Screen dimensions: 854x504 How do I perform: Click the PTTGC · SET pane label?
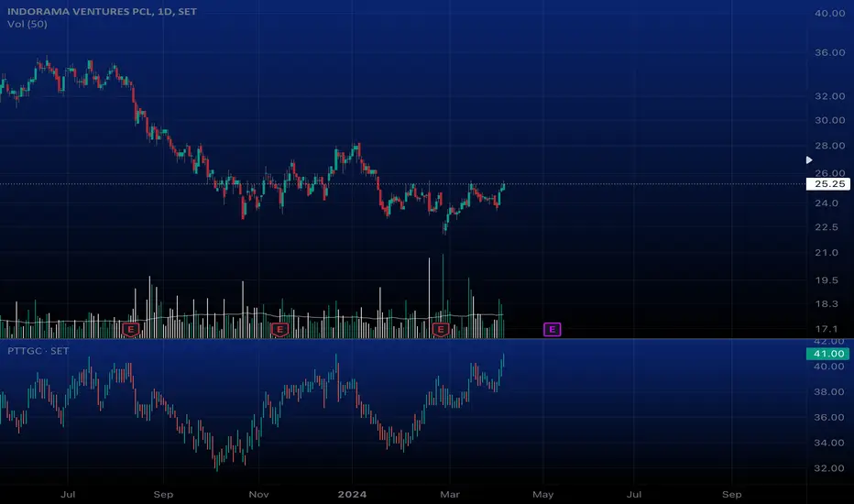38,351
